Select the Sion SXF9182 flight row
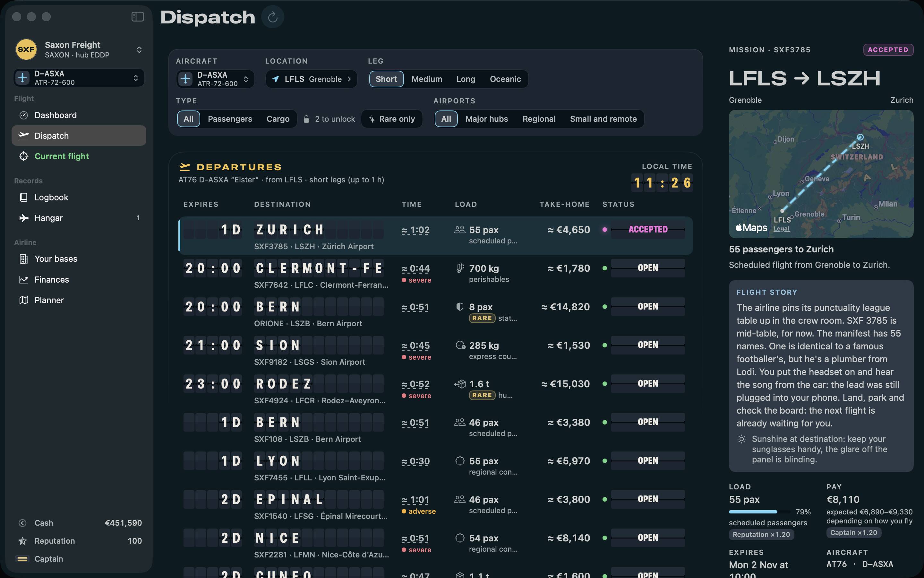Viewport: 924px width, 578px height. tap(435, 352)
